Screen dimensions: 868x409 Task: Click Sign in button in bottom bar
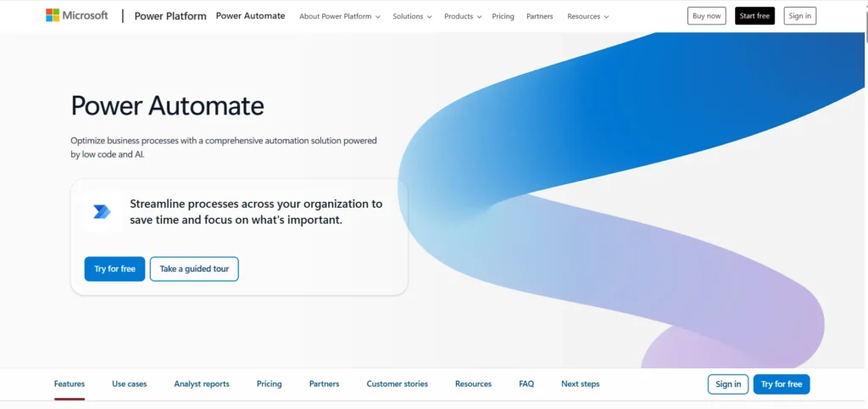(728, 384)
